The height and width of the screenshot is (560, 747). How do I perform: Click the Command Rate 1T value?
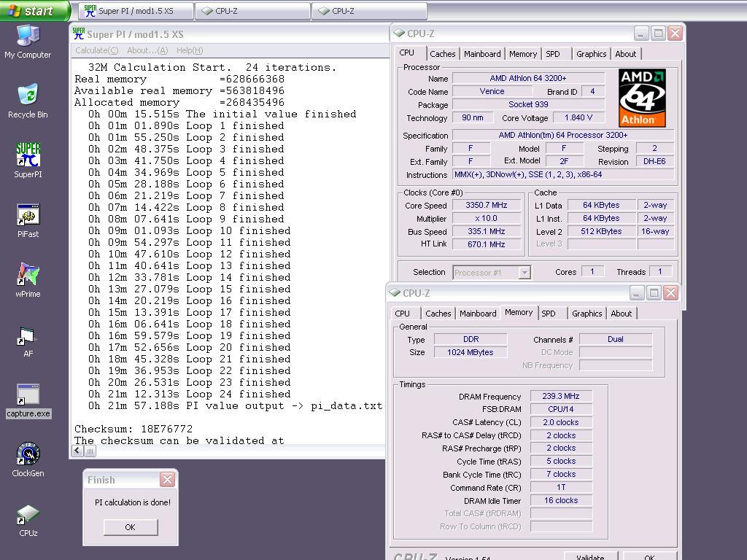click(x=561, y=488)
